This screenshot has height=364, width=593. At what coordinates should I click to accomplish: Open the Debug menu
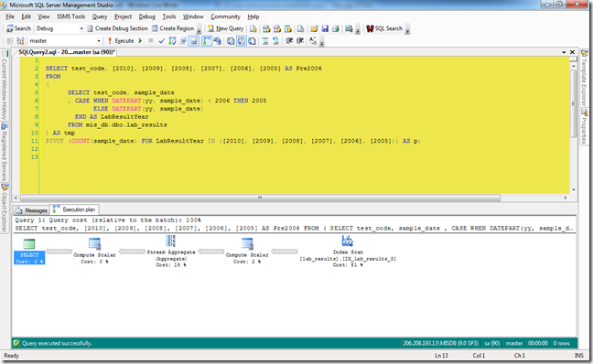click(147, 16)
